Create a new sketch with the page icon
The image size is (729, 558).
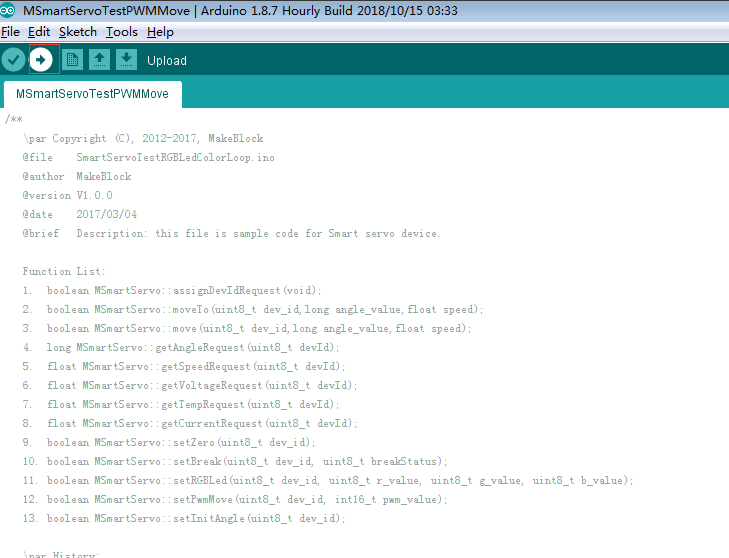point(72,60)
